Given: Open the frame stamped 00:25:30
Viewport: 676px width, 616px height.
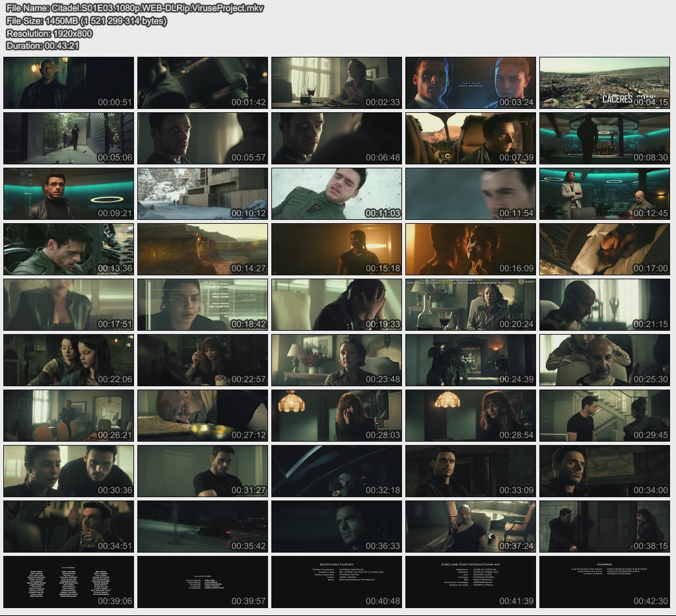Looking at the screenshot, I should [x=605, y=360].
